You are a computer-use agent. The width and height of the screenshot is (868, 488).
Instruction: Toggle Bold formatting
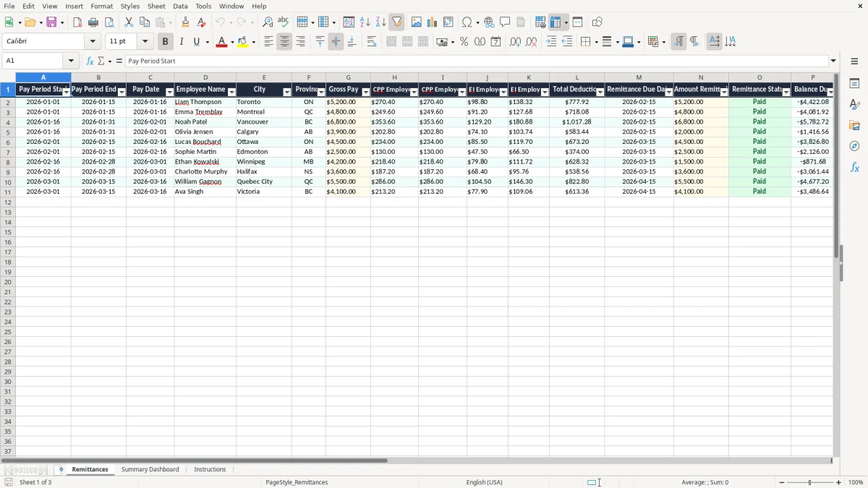pos(166,42)
